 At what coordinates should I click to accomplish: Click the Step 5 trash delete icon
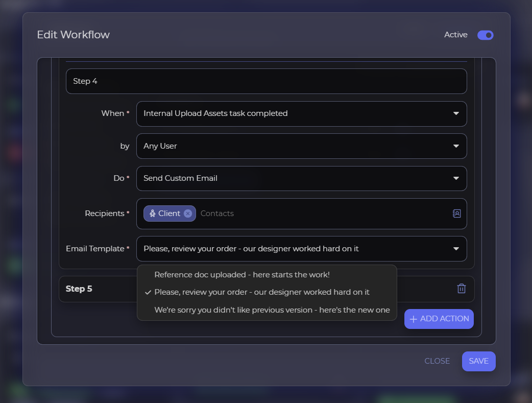click(461, 289)
